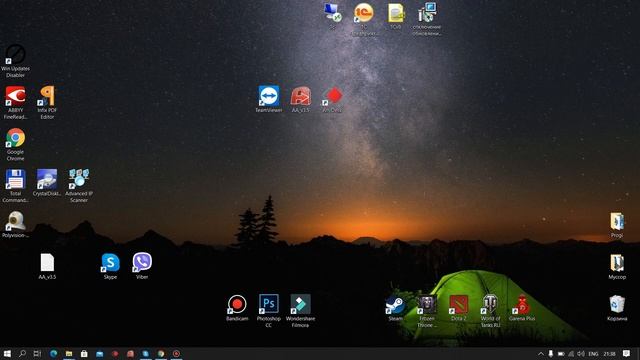Select the remote desktop connection icon at top

point(332,16)
